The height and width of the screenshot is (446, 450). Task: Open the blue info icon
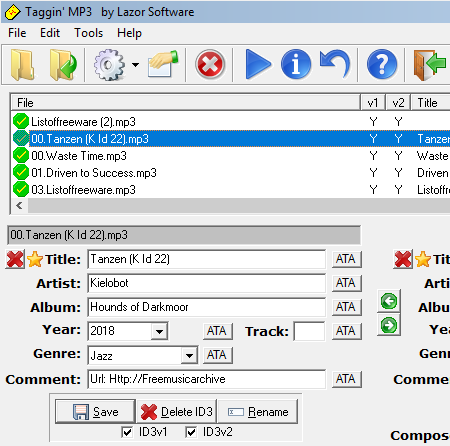point(296,64)
